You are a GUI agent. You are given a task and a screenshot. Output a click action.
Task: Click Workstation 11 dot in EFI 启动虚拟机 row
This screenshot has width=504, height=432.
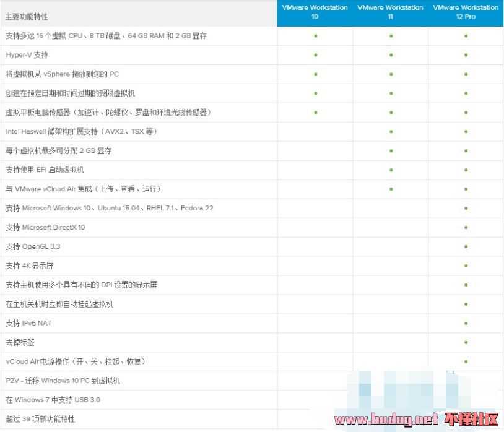391,170
